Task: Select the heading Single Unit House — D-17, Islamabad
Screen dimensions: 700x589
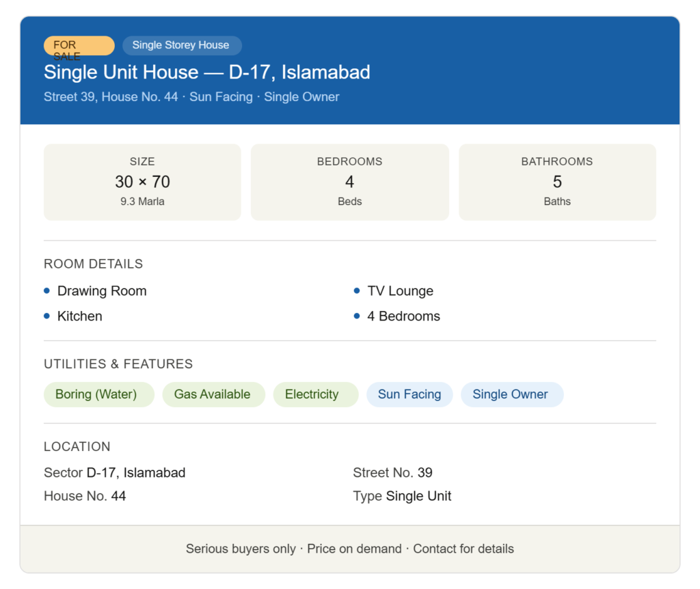Action: (x=206, y=72)
